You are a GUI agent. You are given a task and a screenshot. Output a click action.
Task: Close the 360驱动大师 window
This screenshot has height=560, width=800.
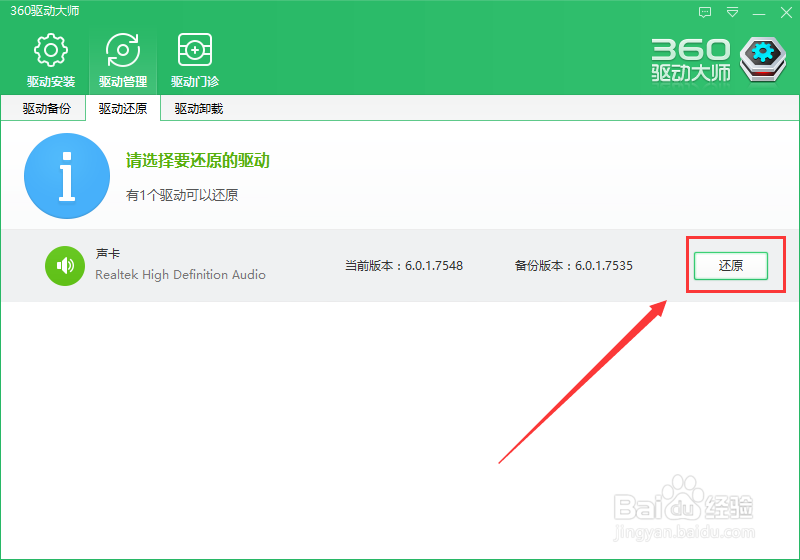[786, 13]
